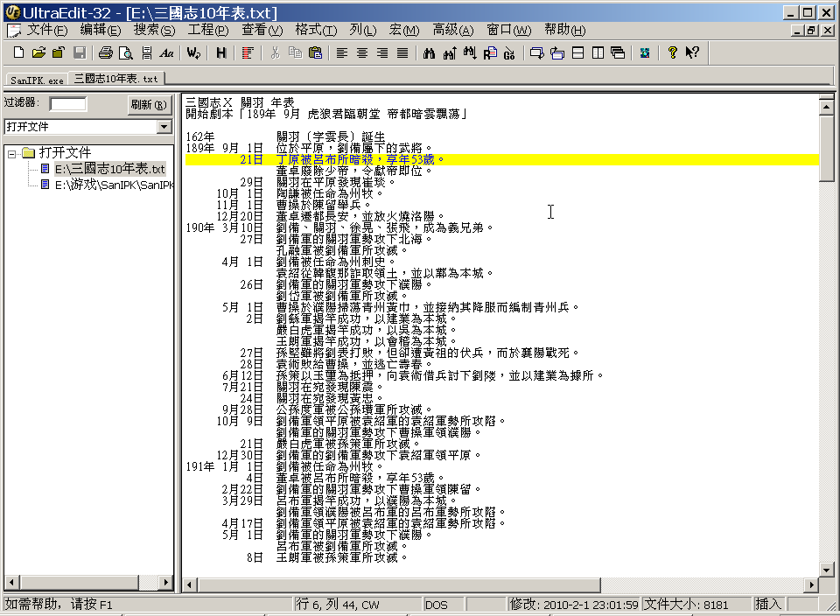Viewport: 840px width, 616px height.
Task: Click the Aa font icon
Action: pyautogui.click(x=166, y=52)
